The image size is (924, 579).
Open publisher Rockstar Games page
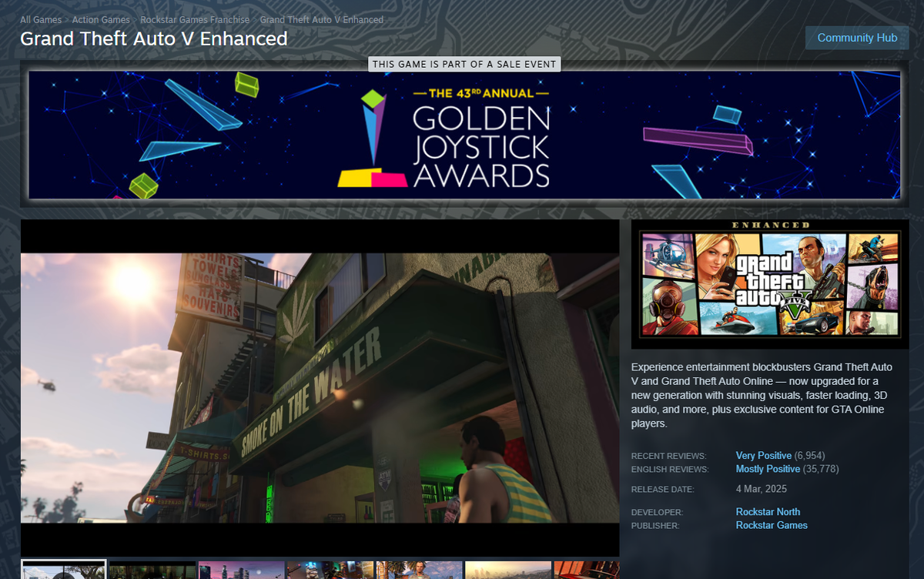pos(772,525)
